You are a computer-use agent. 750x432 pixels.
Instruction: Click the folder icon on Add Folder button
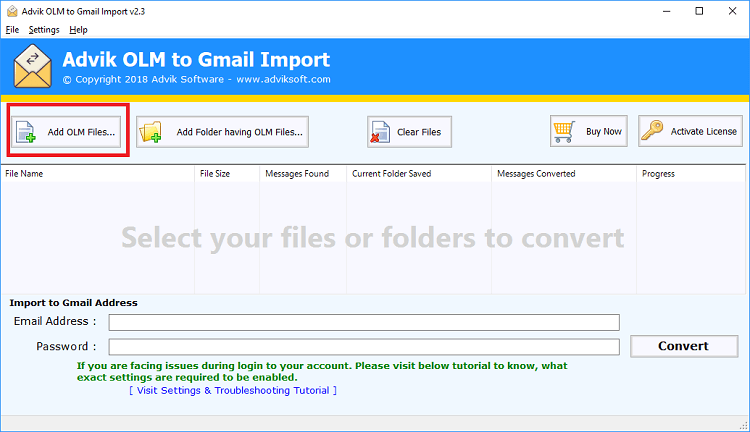(150, 132)
